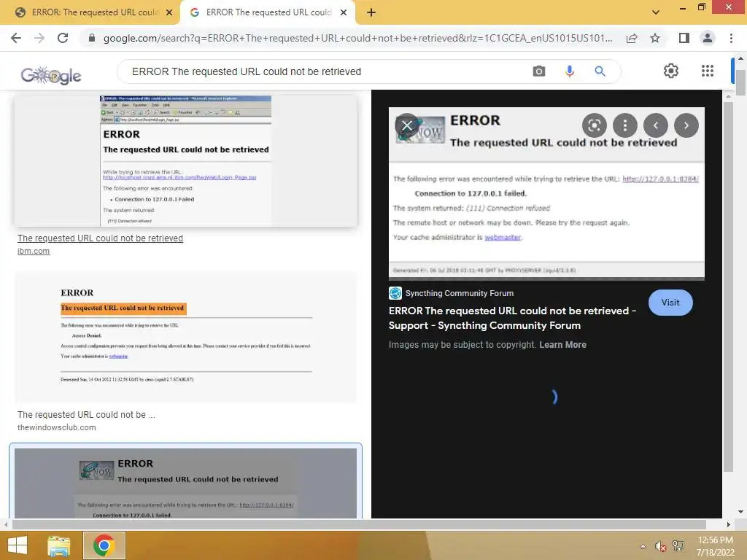Reload the current page
The image size is (747, 560).
63,38
